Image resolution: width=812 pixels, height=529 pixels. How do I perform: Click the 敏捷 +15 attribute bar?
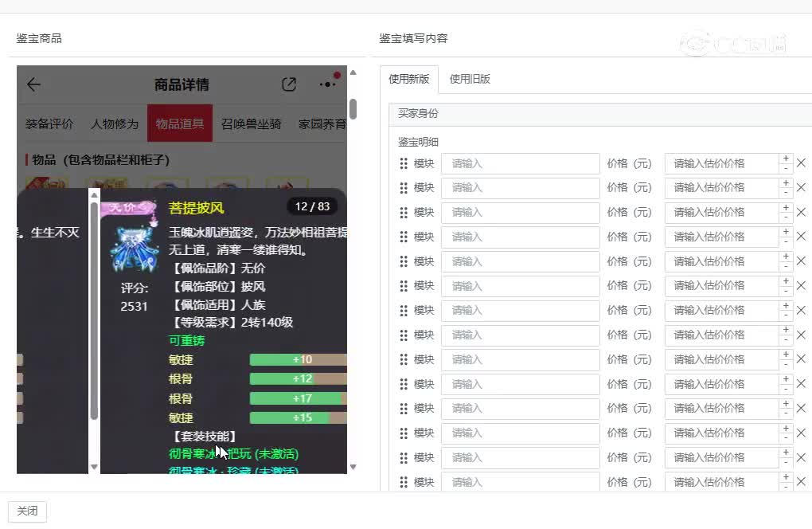299,417
